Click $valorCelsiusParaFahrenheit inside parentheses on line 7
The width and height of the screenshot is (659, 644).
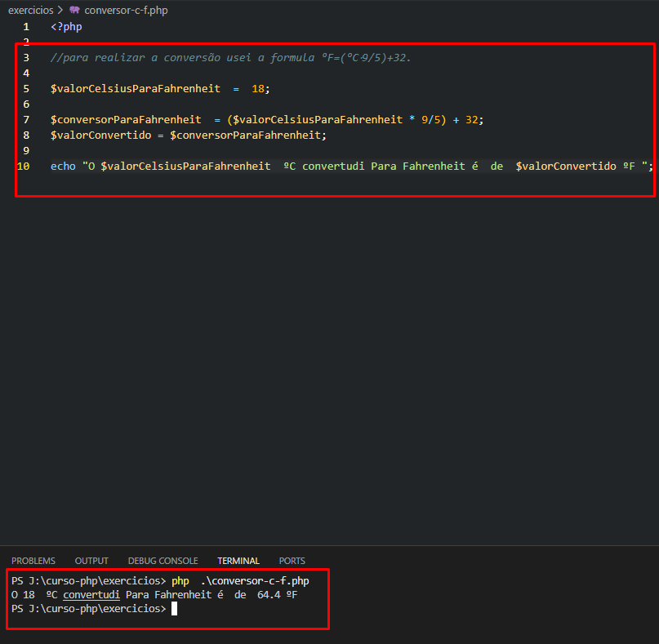pyautogui.click(x=318, y=120)
